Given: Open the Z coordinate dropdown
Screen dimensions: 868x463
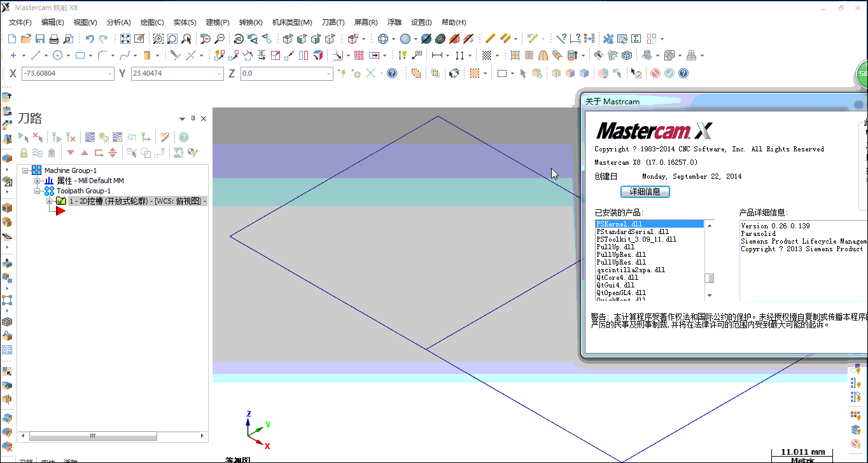Looking at the screenshot, I should 328,74.
